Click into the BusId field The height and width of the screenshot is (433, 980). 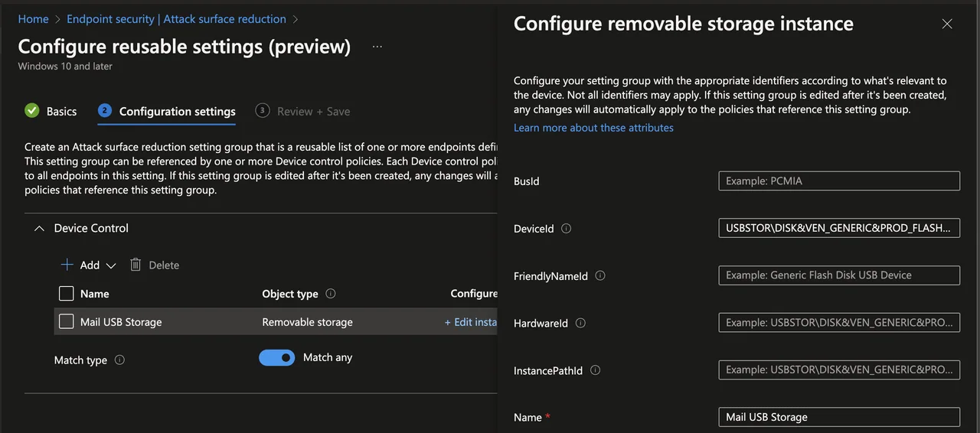pos(839,181)
